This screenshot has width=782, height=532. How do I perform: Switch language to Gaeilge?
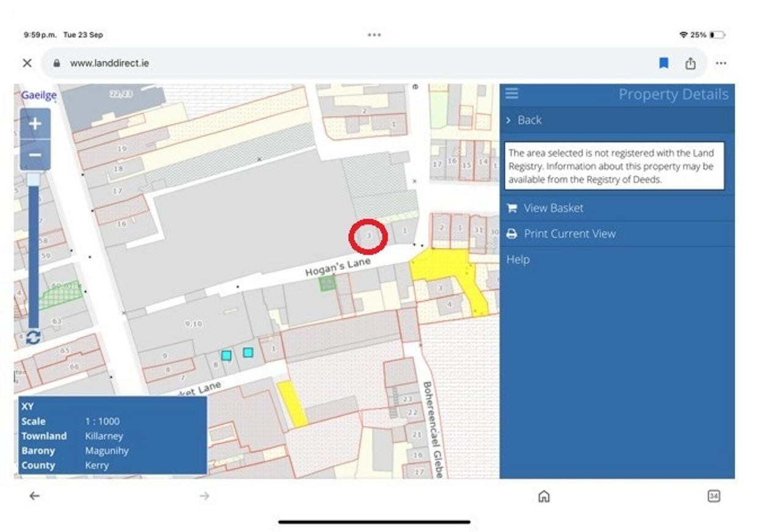coord(39,95)
